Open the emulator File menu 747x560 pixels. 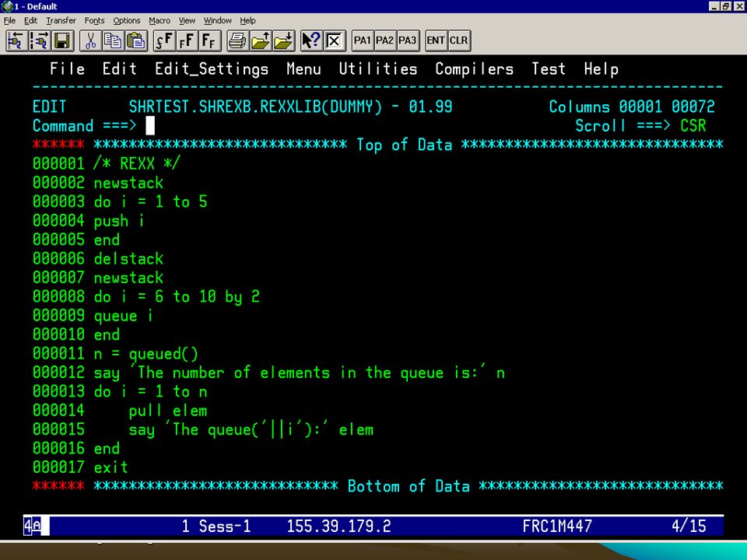[x=9, y=20]
